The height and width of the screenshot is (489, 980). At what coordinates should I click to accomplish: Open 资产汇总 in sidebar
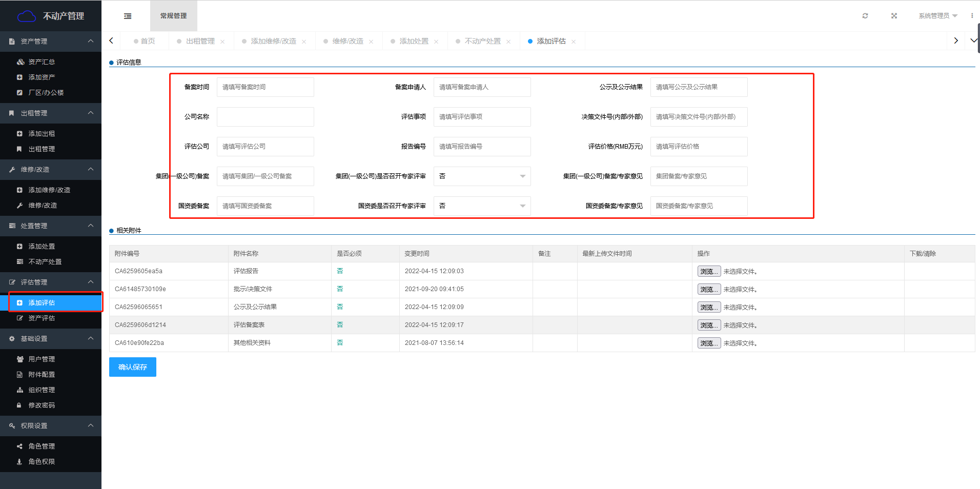click(x=51, y=62)
